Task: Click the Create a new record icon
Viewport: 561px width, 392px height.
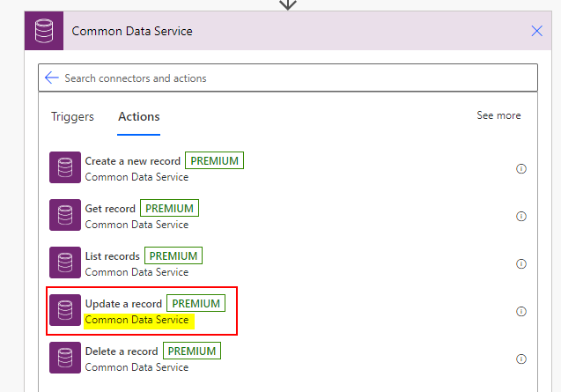Action: (x=64, y=168)
